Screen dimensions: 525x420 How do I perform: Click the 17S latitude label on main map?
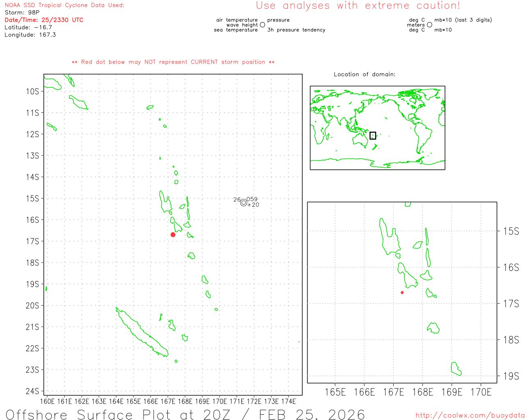coord(32,241)
